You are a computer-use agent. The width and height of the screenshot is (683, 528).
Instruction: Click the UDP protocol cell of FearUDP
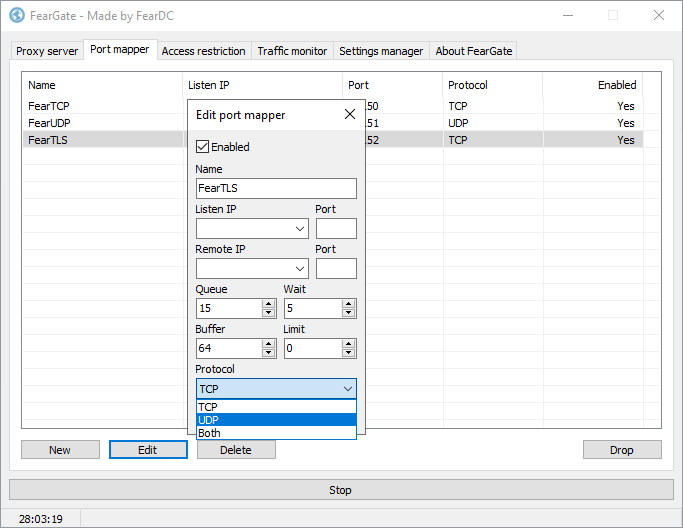(x=493, y=123)
